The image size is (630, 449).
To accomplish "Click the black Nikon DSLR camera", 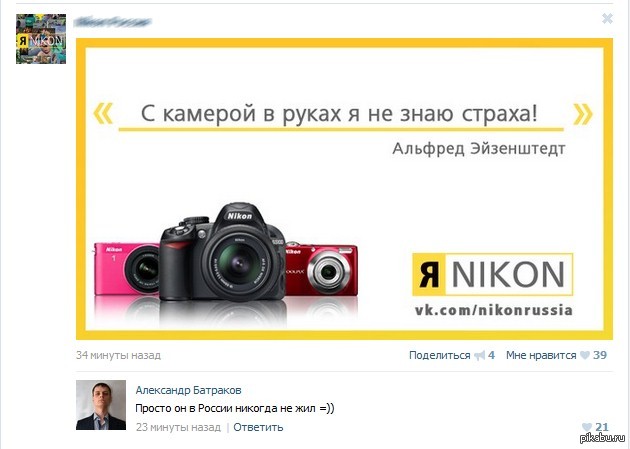I will pyautogui.click(x=222, y=252).
